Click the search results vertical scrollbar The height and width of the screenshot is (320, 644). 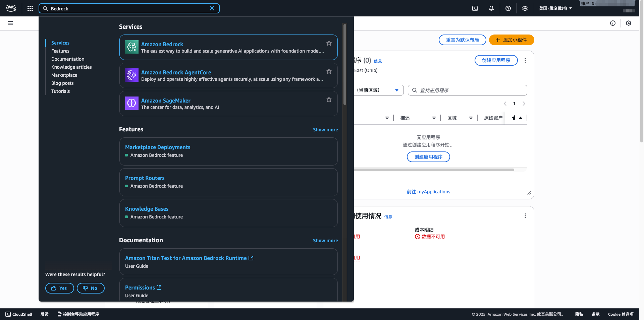(344, 67)
